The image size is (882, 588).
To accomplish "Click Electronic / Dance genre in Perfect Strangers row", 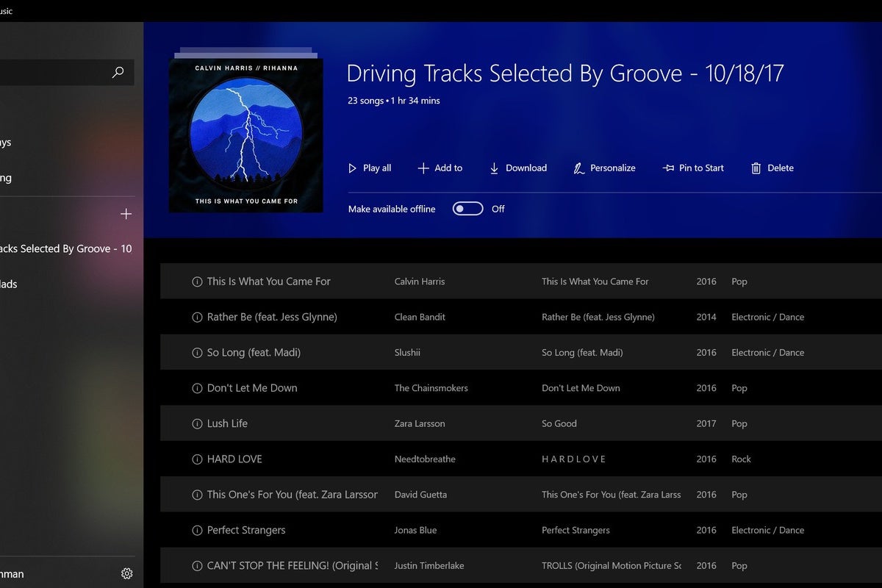I will 768,531.
